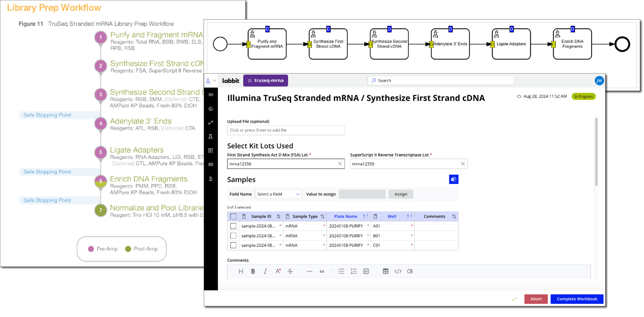Toggle the select-all samples header checkbox
644x317 pixels.
click(233, 216)
